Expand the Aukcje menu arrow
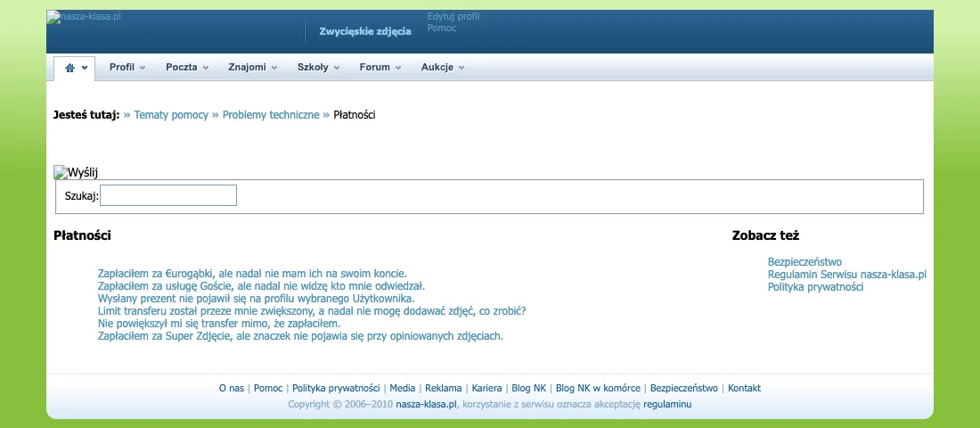Image resolution: width=980 pixels, height=428 pixels. tap(461, 68)
